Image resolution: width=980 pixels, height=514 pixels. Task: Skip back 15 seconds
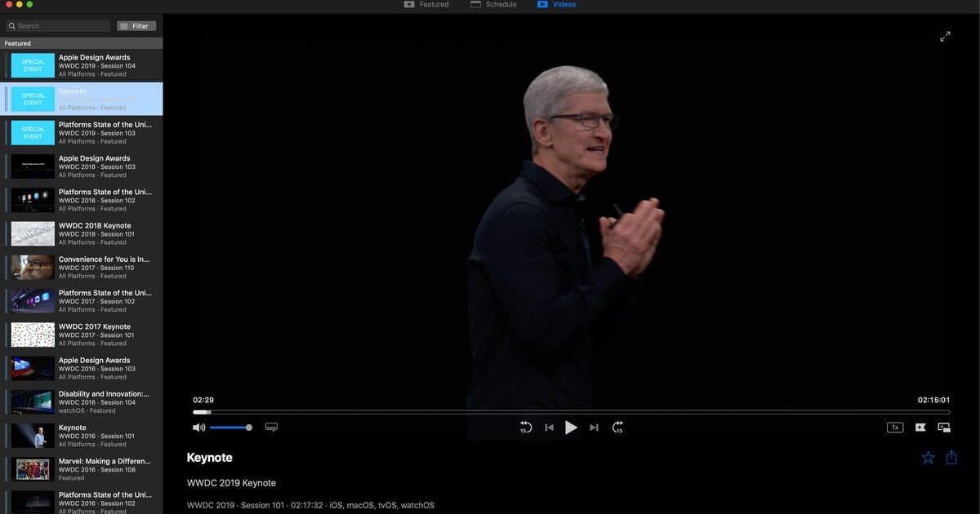(525, 427)
